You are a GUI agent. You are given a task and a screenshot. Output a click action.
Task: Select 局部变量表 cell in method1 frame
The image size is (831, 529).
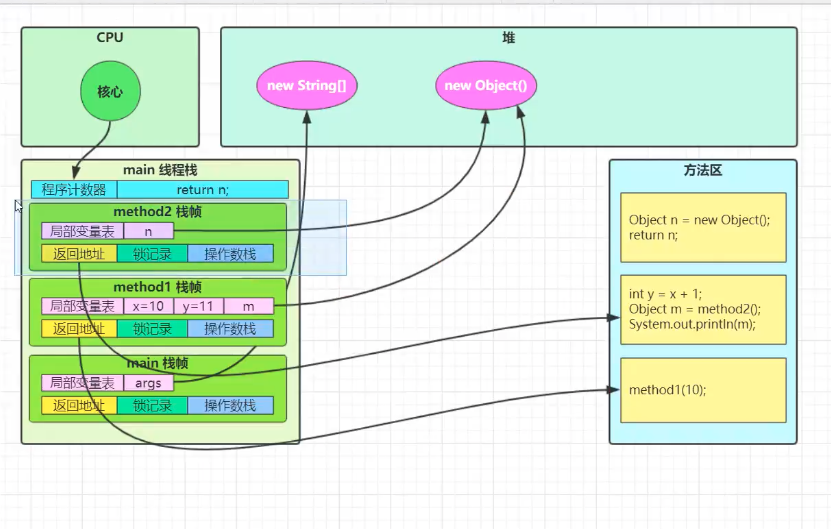click(82, 306)
